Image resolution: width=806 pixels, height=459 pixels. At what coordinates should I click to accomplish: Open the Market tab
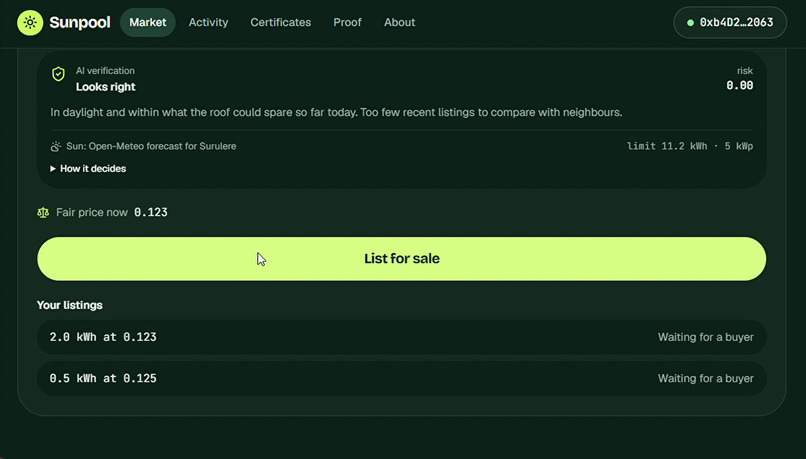(x=148, y=23)
